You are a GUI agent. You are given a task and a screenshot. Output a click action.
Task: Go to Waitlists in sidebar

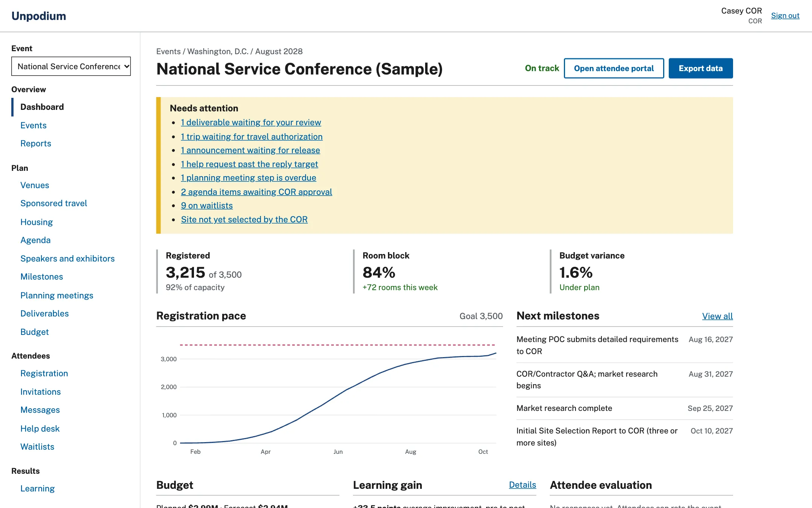(x=37, y=447)
